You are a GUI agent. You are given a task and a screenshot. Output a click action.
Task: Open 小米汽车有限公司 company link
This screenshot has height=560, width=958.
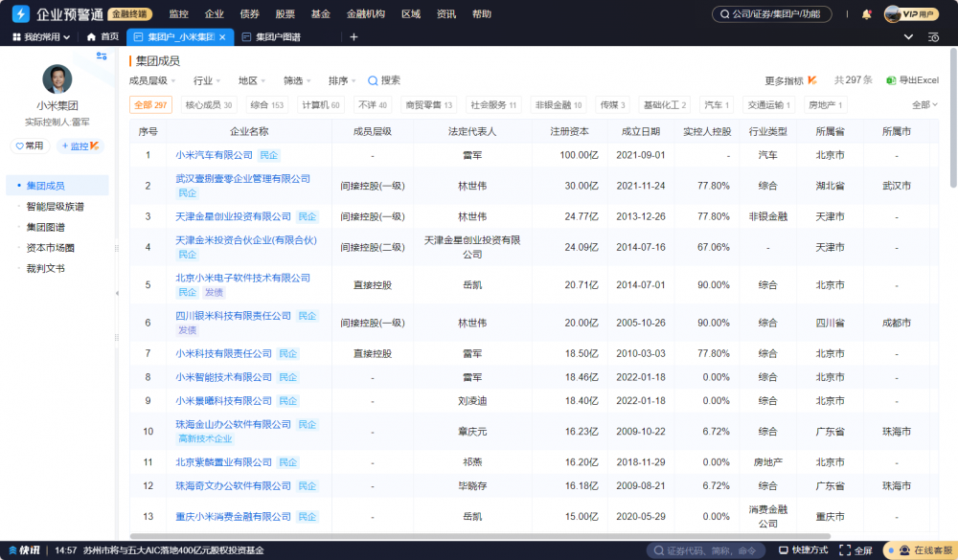point(214,155)
